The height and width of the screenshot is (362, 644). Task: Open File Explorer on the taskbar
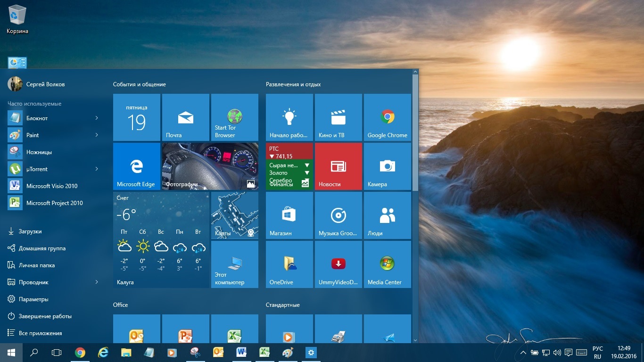coord(126,353)
